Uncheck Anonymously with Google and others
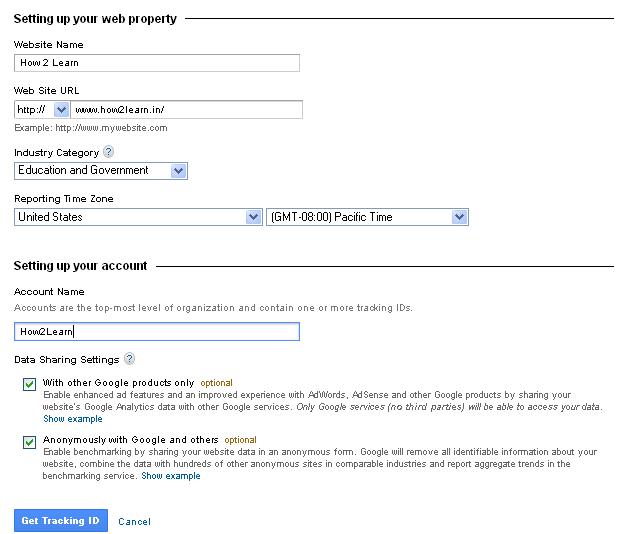This screenshot has height=534, width=620. point(29,442)
